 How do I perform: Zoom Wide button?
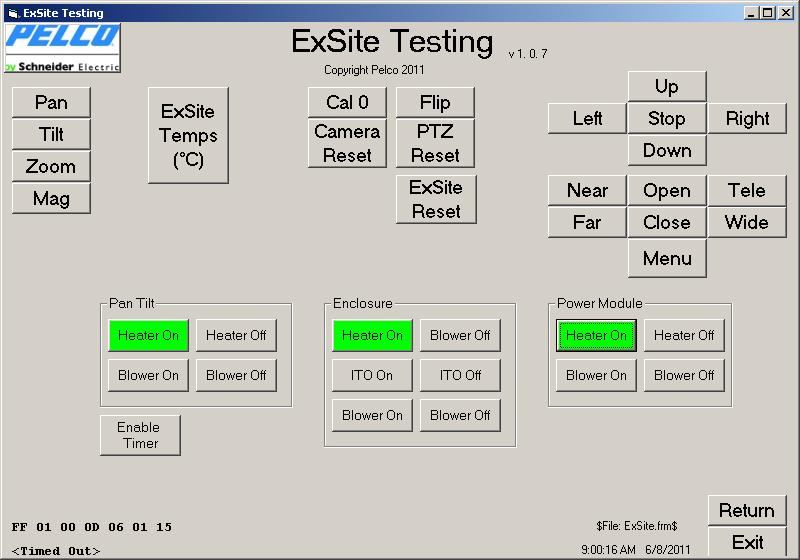coord(747,222)
